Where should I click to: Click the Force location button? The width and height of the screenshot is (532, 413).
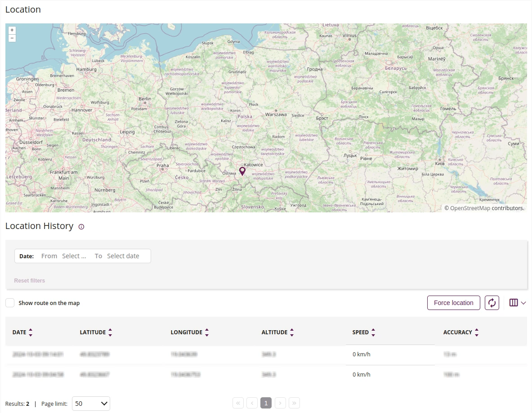click(x=454, y=303)
